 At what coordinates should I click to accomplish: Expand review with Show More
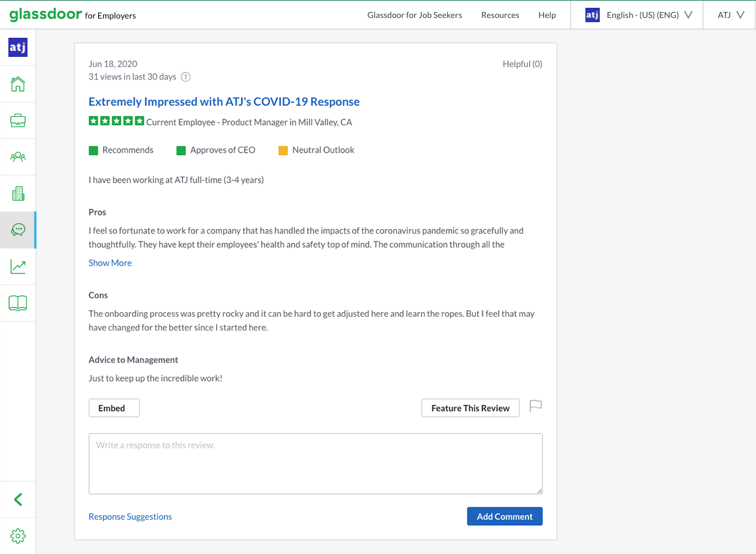point(110,263)
